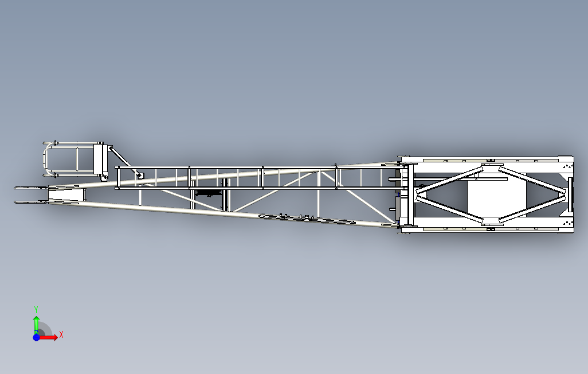Image resolution: width=588 pixels, height=374 pixels.
Task: Click the red X axis arrow of the triad
Action: pos(49,337)
